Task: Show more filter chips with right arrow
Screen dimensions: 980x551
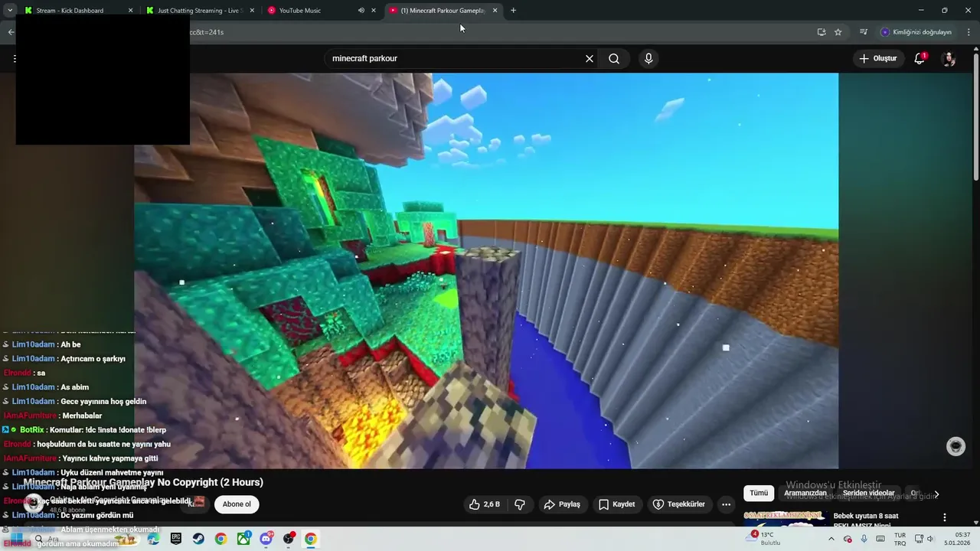Action: click(936, 494)
